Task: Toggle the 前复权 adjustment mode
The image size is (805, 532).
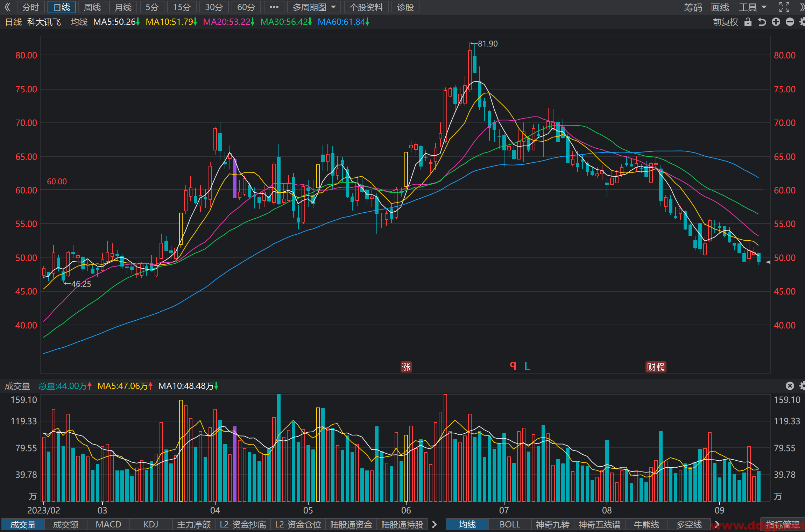Action: pyautogui.click(x=725, y=22)
